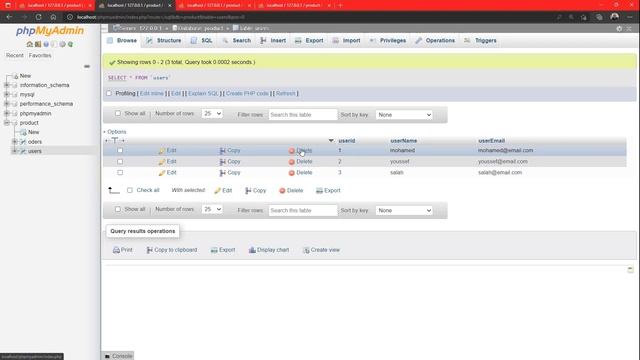Toggle lower Show all checkbox
The image size is (640, 360).
(x=118, y=209)
